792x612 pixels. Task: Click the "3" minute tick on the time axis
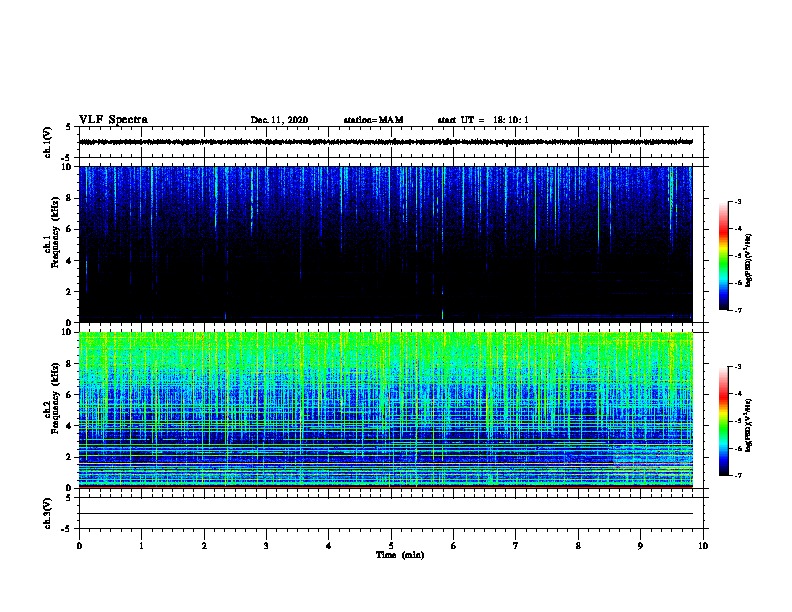(x=266, y=545)
